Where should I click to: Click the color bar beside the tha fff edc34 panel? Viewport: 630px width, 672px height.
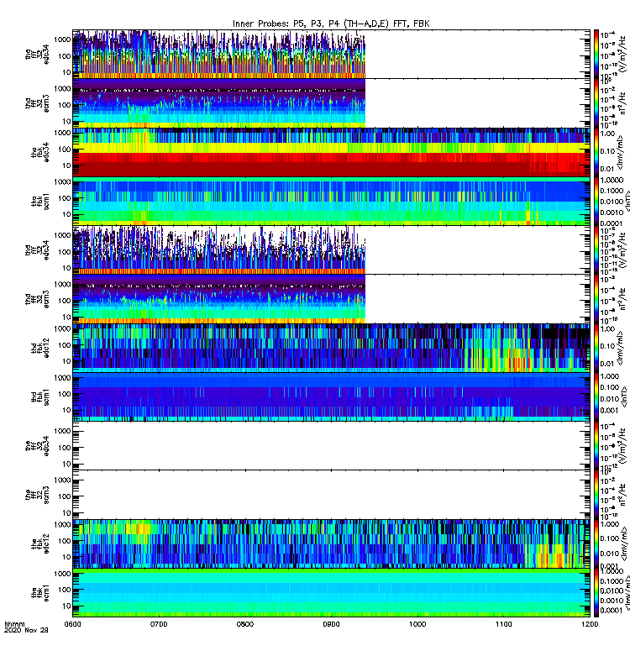[x=596, y=54]
